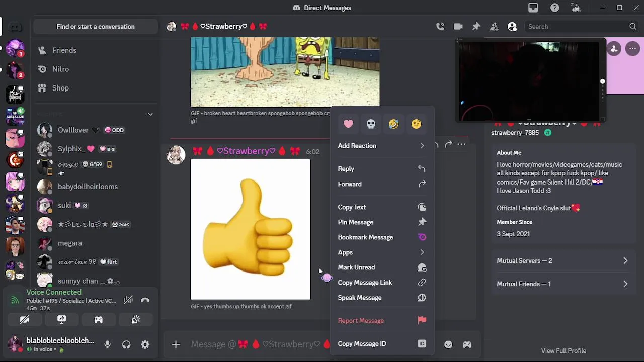
Task: Open the thumbs up GIF
Action: coord(251,229)
